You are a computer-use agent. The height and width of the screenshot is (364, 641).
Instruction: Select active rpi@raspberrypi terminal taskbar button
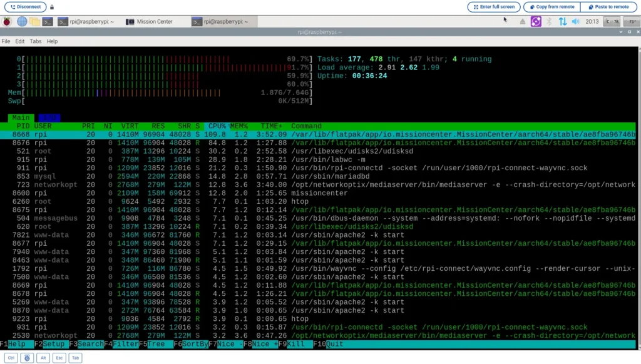(224, 22)
